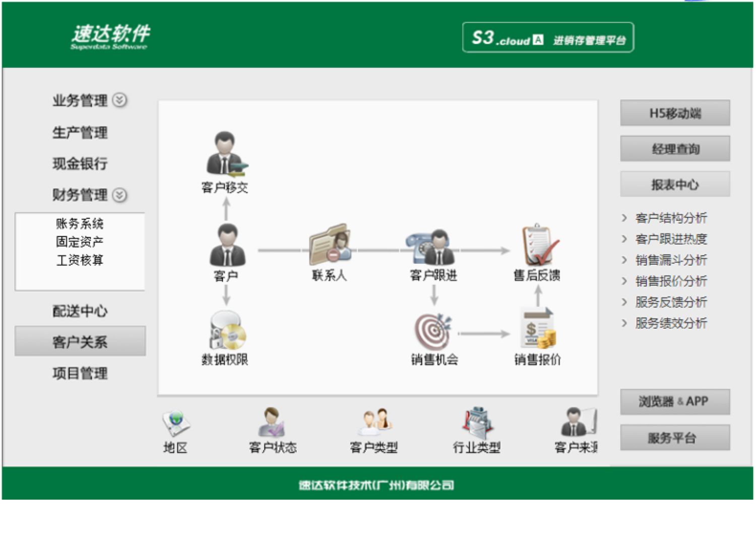Open the 服务绩效分析 report link
Viewport: 756px width, 548px height.
(671, 323)
